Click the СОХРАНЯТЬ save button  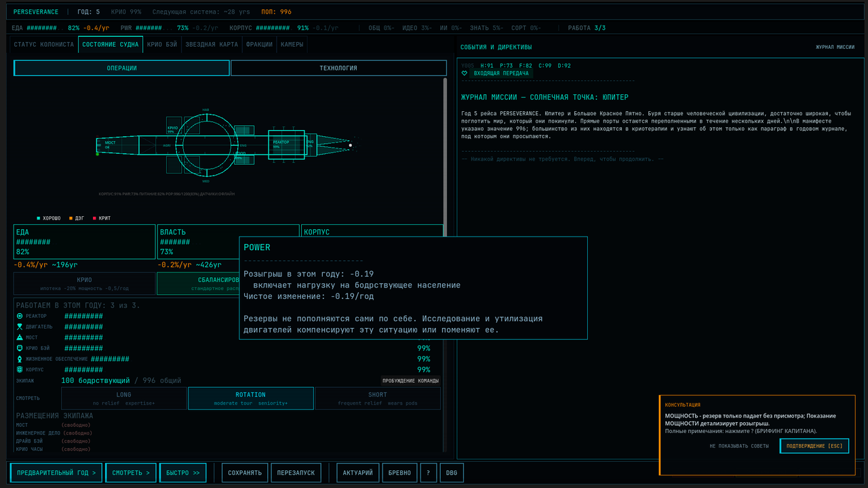click(x=245, y=472)
